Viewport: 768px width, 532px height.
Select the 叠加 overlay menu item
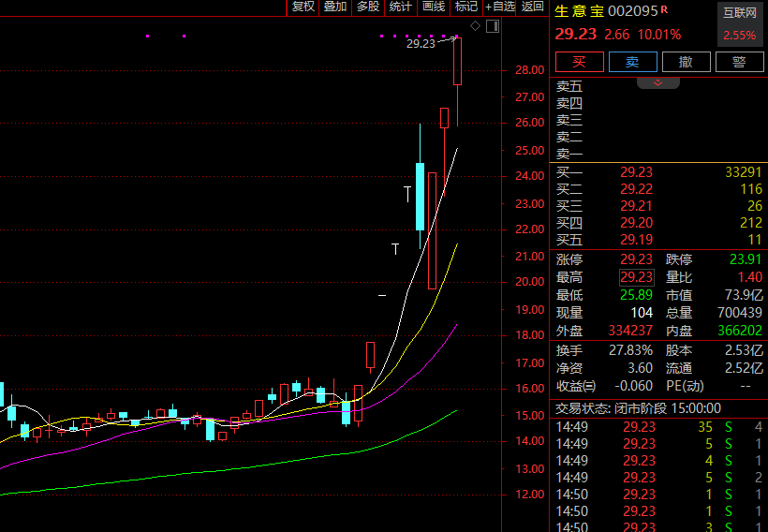(x=334, y=7)
